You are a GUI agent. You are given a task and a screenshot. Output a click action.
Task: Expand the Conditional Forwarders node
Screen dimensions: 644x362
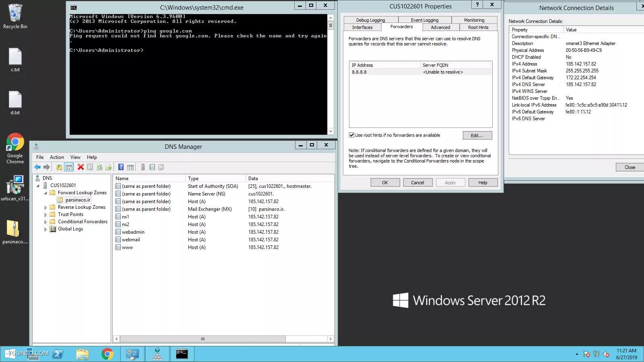coord(45,222)
